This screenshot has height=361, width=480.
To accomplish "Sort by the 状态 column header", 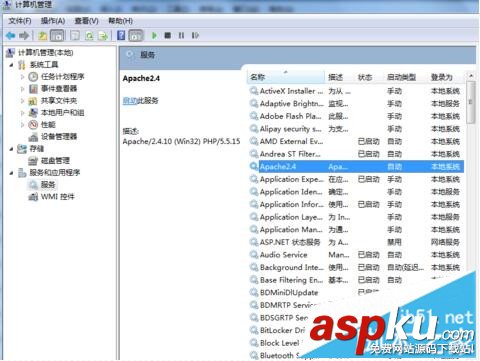I will click(x=369, y=77).
